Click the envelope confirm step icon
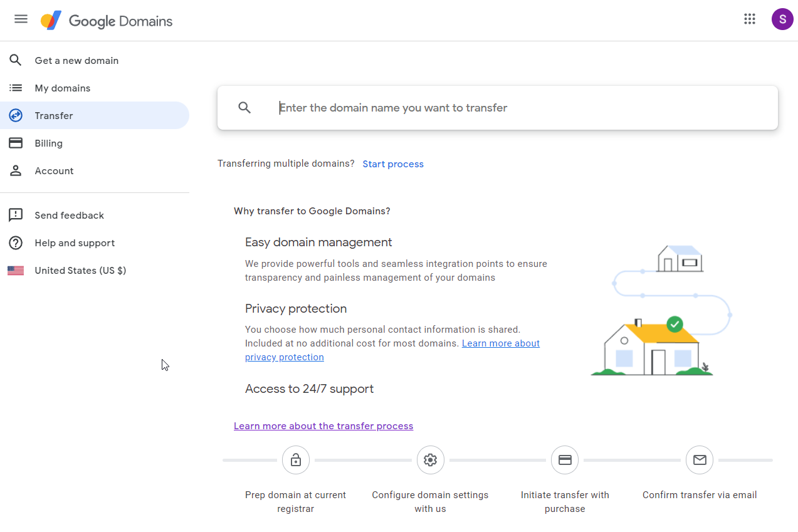Image resolution: width=798 pixels, height=532 pixels. 700,460
